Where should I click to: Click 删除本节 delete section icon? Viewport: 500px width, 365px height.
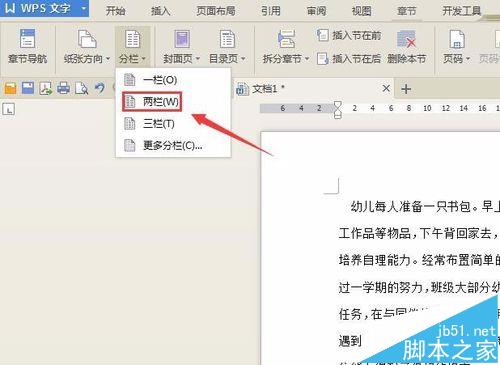click(407, 39)
